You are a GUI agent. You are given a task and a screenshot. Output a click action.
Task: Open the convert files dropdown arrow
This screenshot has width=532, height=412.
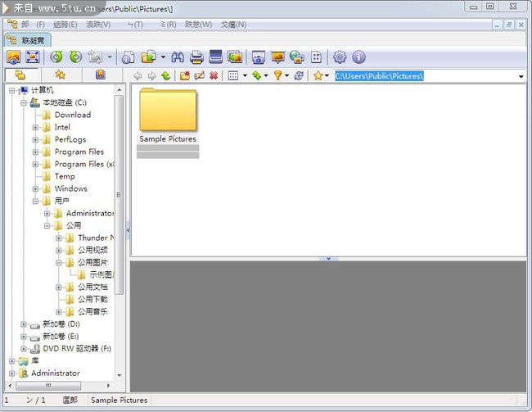pos(163,57)
